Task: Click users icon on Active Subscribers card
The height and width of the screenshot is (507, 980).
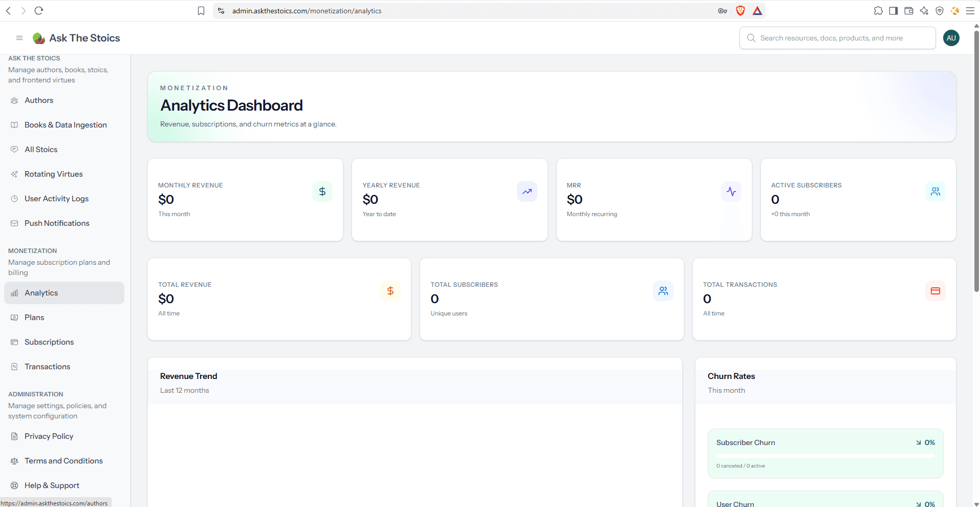Action: point(935,192)
